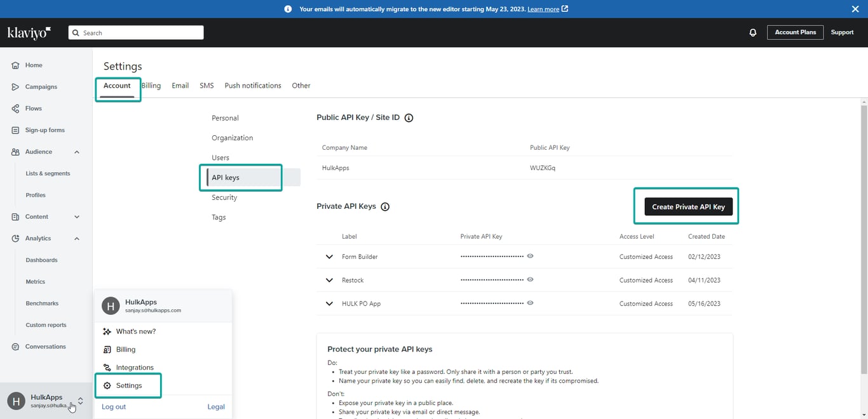This screenshot has width=868, height=419.
Task: Open Conversations in the sidebar
Action: [x=46, y=347]
